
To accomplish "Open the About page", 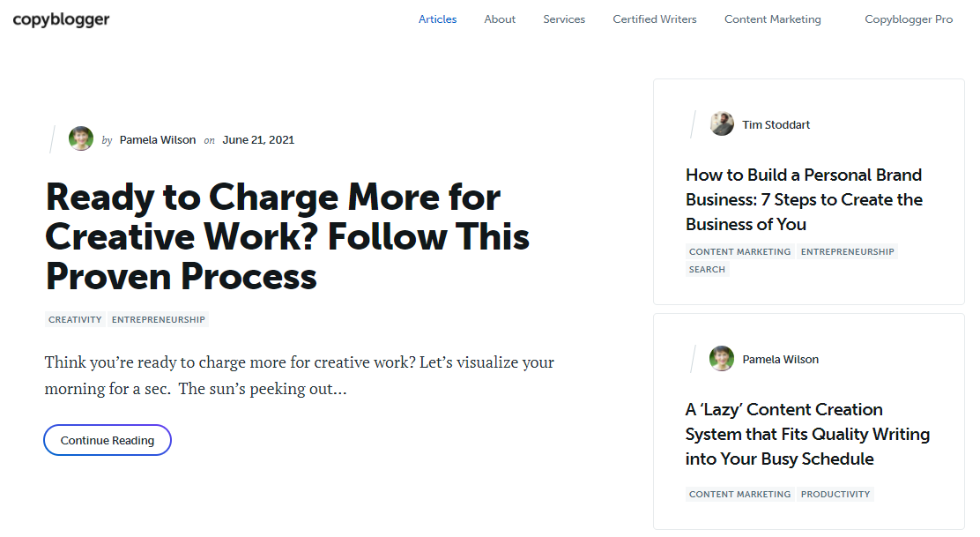I will pyautogui.click(x=500, y=19).
